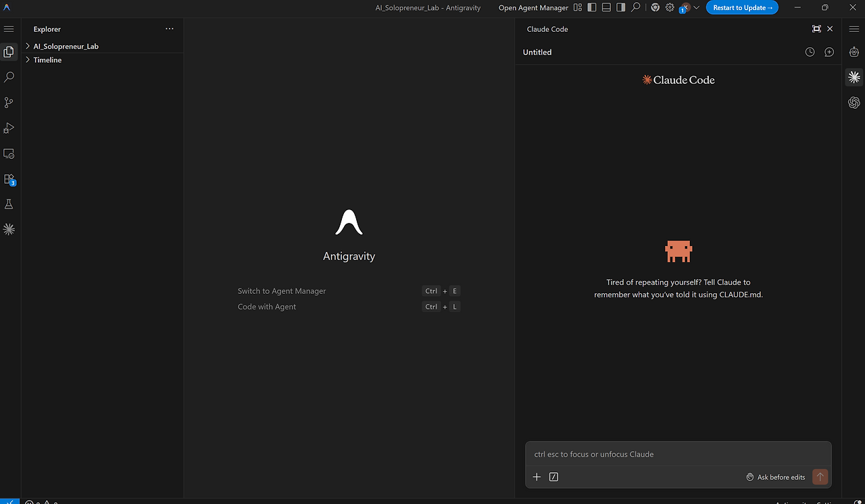
Task: Open slash commands in the Claude input box
Action: pyautogui.click(x=553, y=477)
